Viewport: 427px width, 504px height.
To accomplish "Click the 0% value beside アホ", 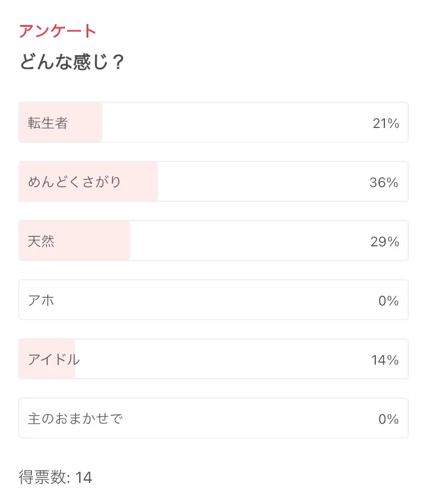I will [x=388, y=301].
